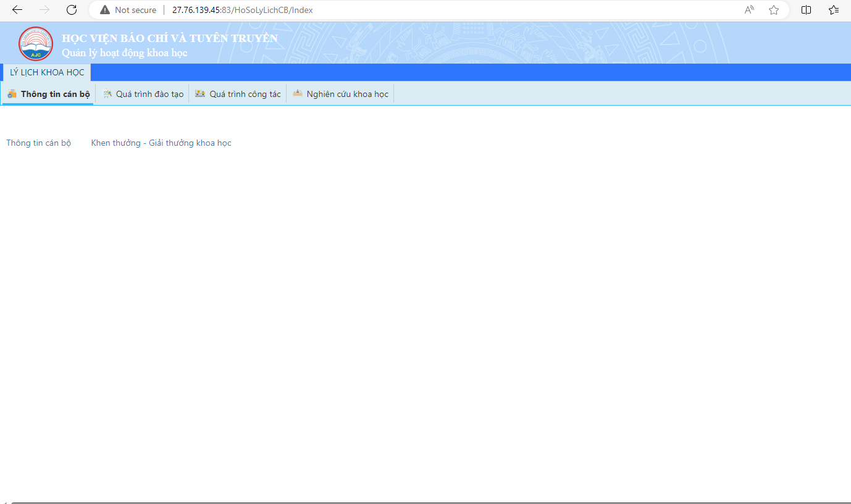This screenshot has height=504, width=851.
Task: Open split screen icon
Action: point(807,10)
